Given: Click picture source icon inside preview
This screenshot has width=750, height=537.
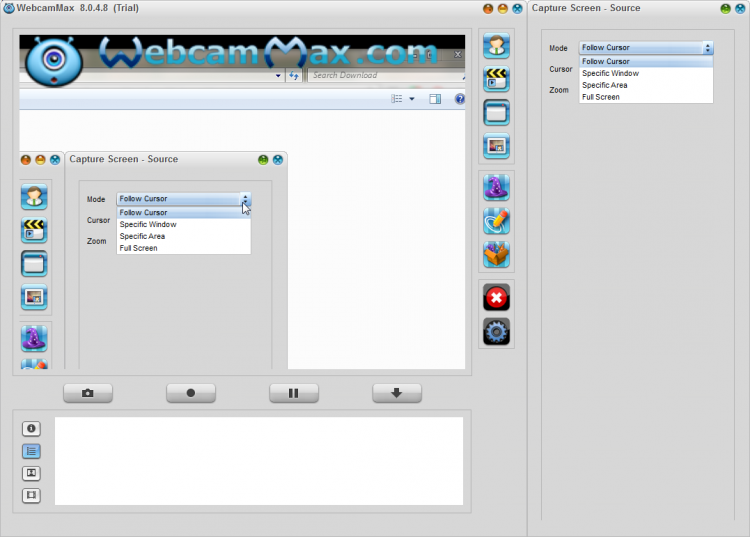Looking at the screenshot, I should 34,297.
